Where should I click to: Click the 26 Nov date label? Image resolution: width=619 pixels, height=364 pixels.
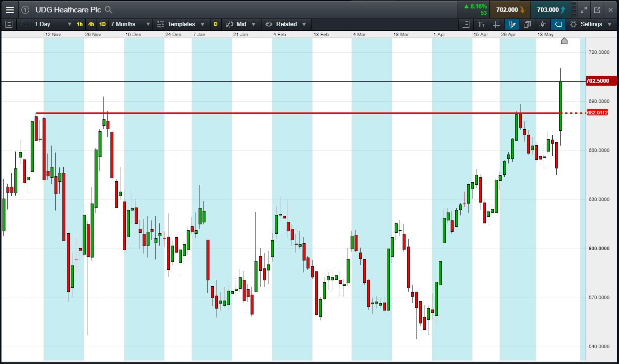pyautogui.click(x=93, y=35)
